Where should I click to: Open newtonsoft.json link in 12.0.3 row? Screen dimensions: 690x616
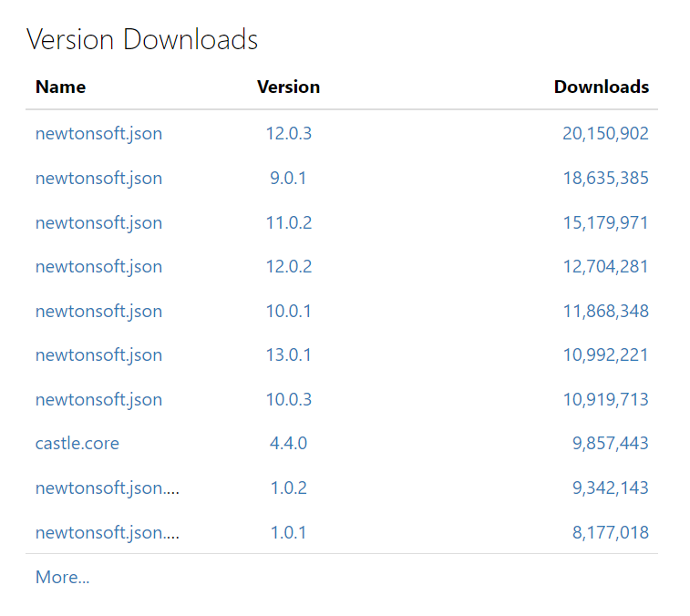point(98,134)
